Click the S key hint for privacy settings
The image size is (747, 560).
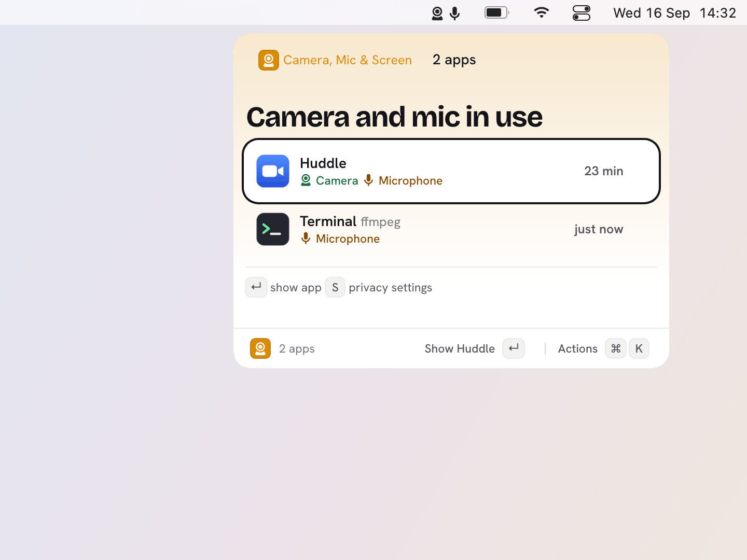coord(335,287)
